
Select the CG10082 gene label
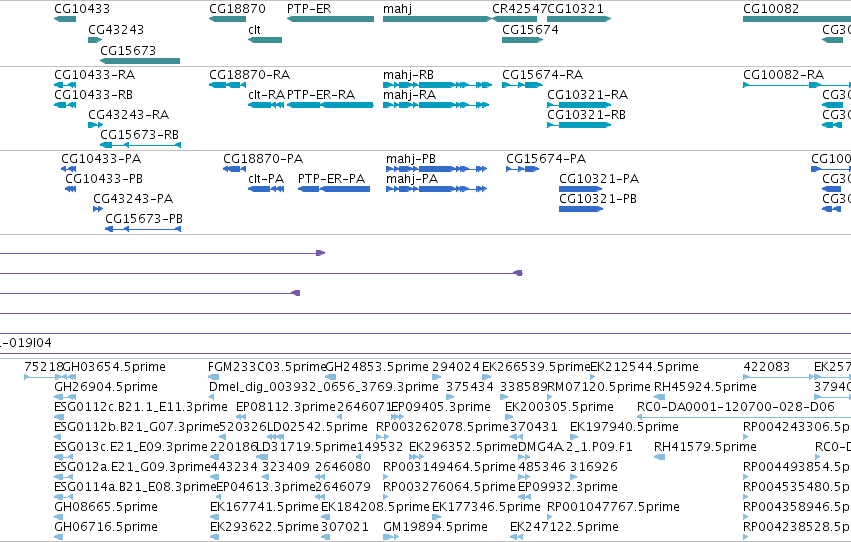tap(771, 9)
